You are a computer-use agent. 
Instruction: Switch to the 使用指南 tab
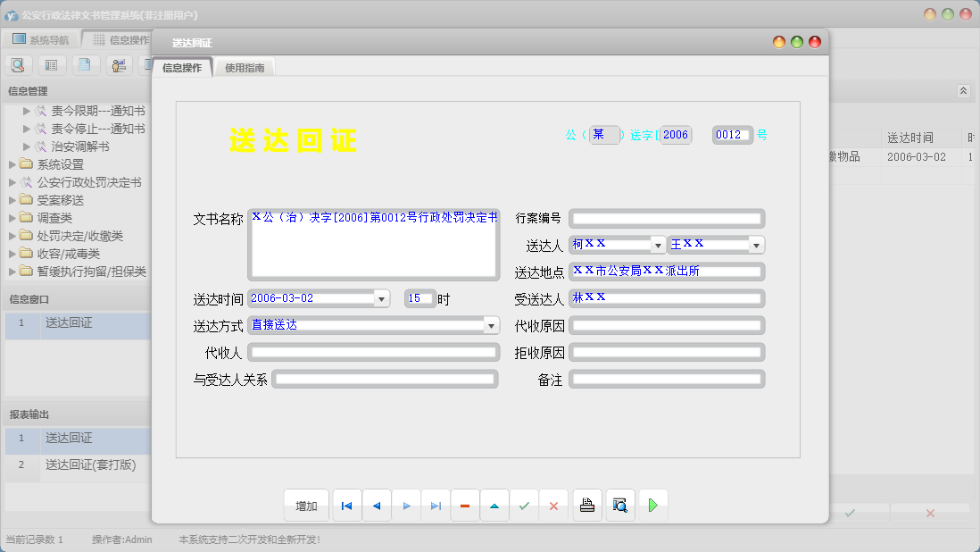245,68
